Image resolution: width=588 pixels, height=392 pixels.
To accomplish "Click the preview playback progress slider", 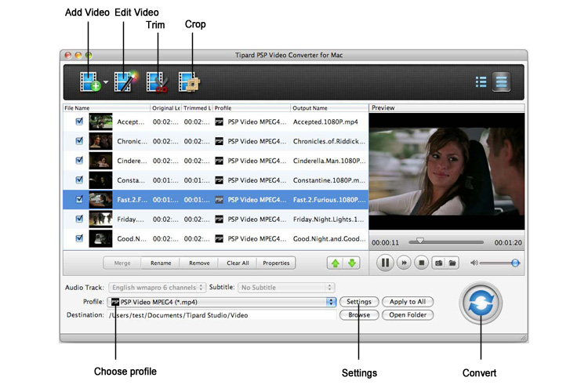I will click(x=446, y=242).
